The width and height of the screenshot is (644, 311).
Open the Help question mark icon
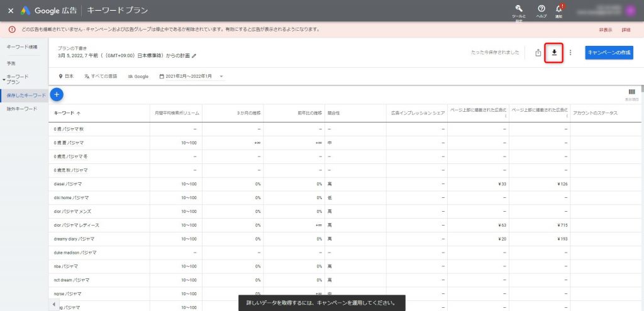(x=541, y=9)
